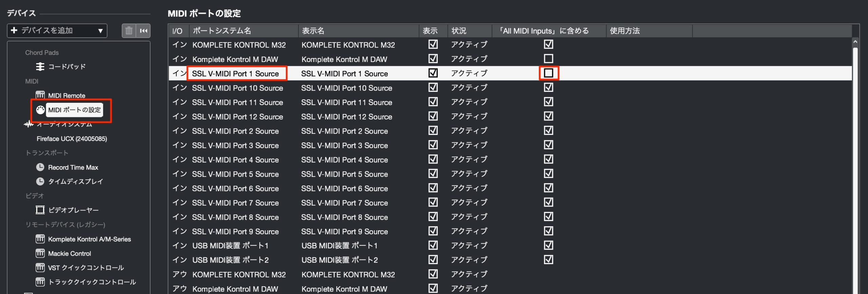Click display name SSL V-MIDI Port 7 Source
This screenshot has width=868, height=294.
[344, 203]
